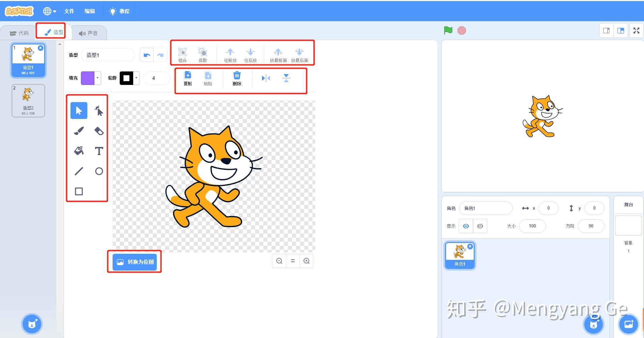Select the Fill bucket tool
Viewport: 644px width, 338px height.
(79, 151)
